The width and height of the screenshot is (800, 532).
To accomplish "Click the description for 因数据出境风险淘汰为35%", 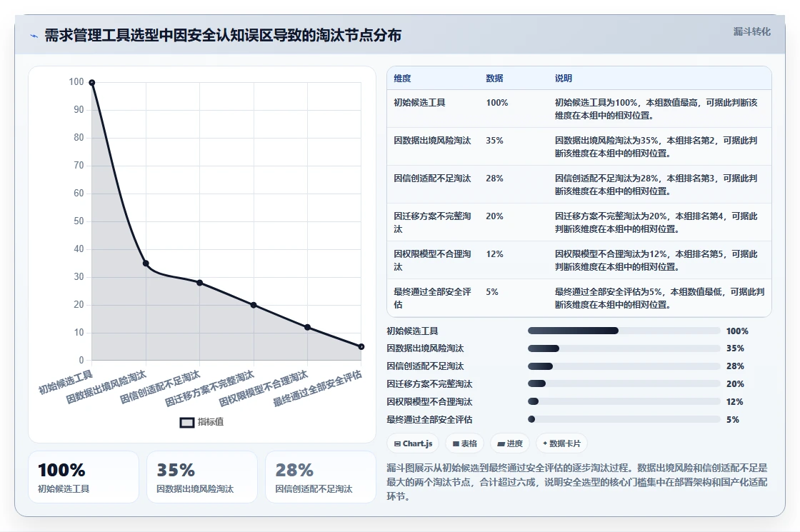I will click(656, 147).
